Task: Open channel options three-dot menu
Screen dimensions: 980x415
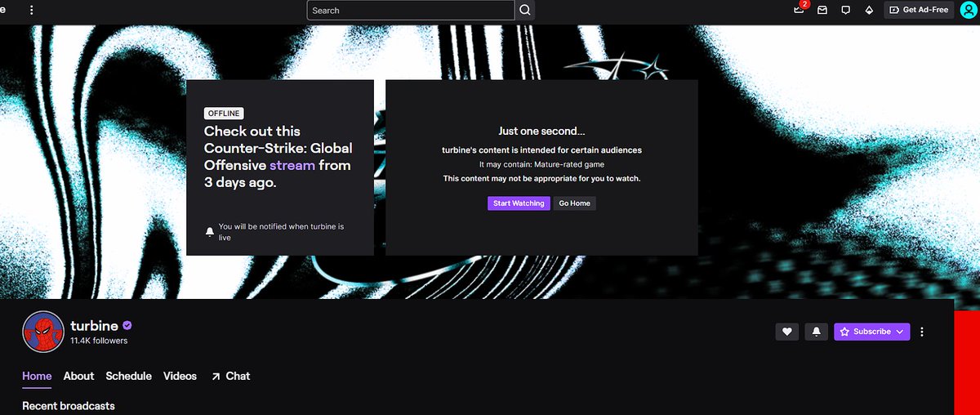Action: pyautogui.click(x=922, y=332)
